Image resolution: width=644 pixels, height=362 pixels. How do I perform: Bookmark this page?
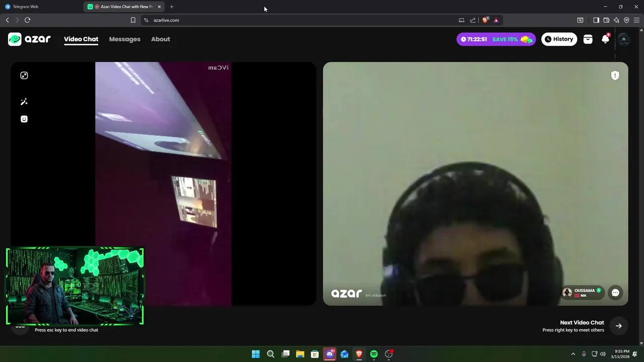133,20
